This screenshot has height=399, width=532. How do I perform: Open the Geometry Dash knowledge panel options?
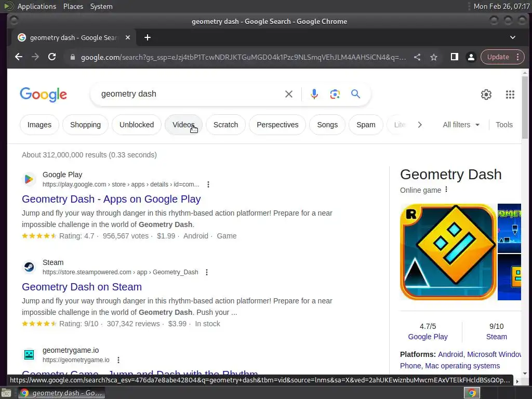[446, 189]
